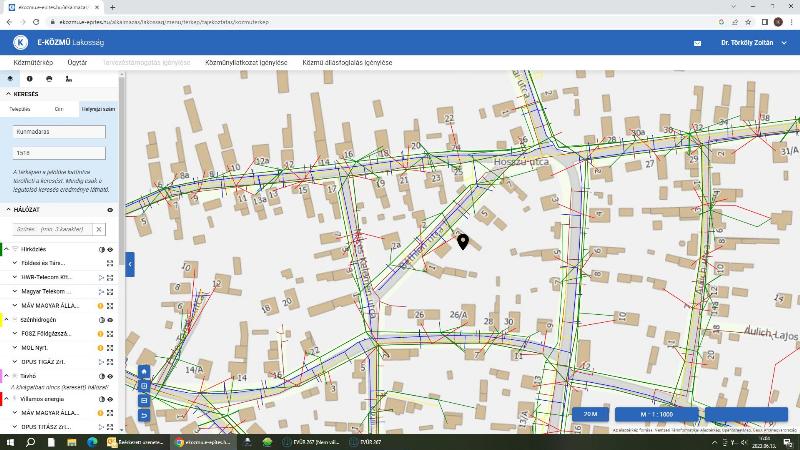The width and height of the screenshot is (800, 450).
Task: Expand the Magyar Telekom network entry
Action: tap(15, 291)
